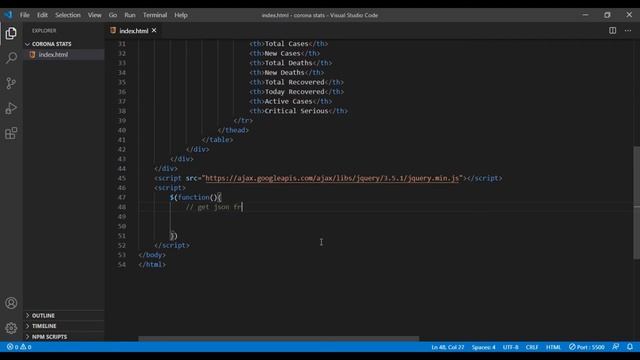This screenshot has height=360, width=640.
Task: Click the 'New Deaths' text on line 34
Action: click(x=284, y=73)
